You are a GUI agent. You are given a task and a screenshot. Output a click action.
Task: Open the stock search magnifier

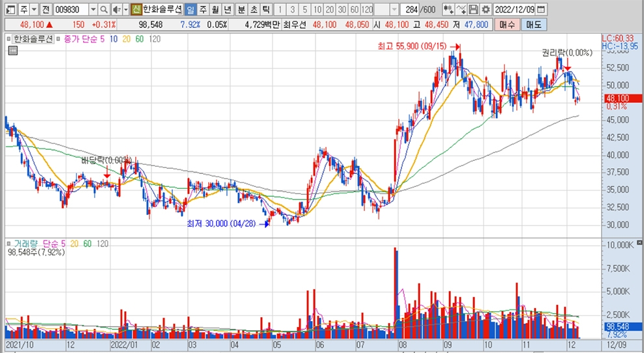click(104, 9)
